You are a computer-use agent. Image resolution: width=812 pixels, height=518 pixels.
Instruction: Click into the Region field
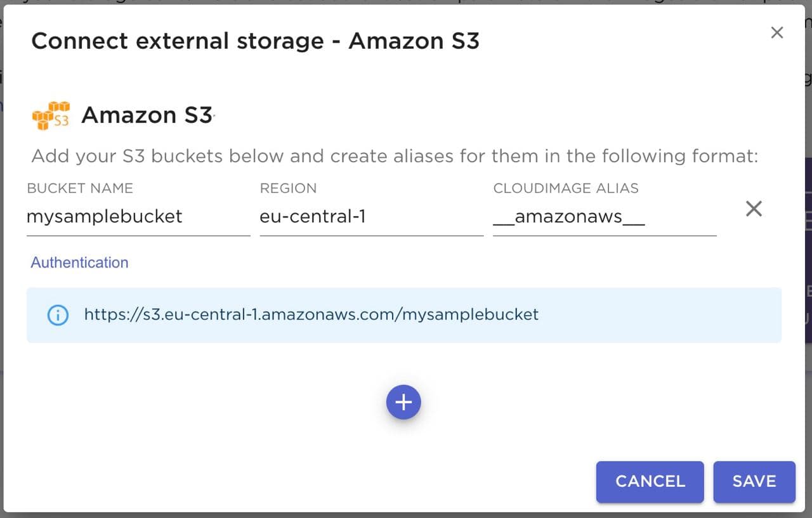371,217
